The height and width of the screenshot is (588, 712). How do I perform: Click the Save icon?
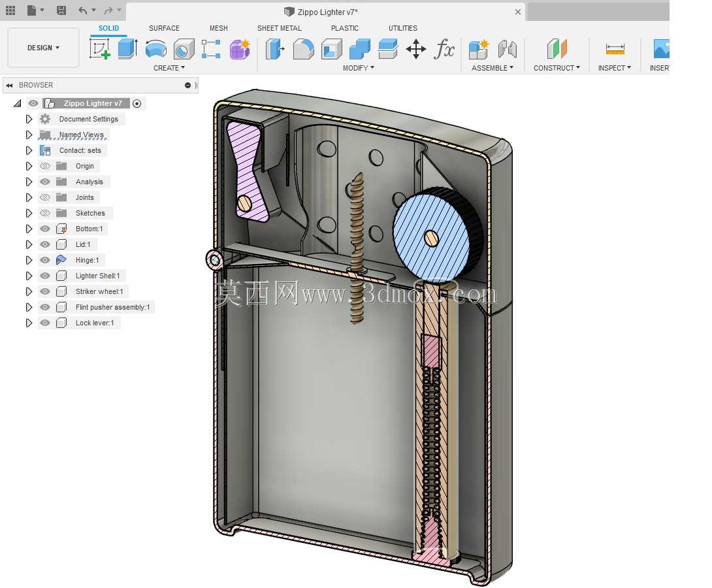point(61,10)
